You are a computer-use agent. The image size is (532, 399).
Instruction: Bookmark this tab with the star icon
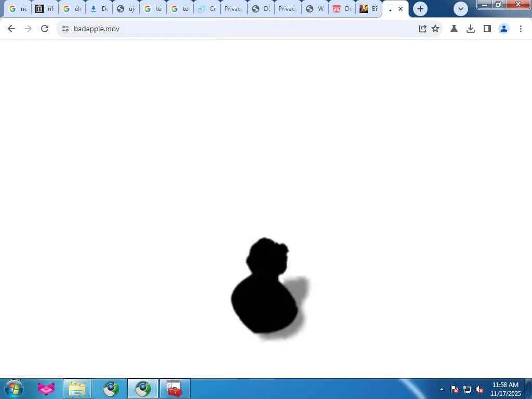435,29
